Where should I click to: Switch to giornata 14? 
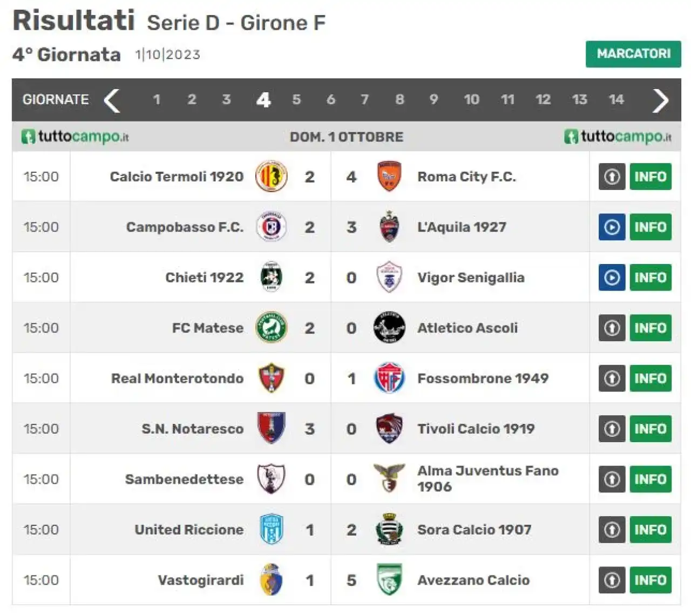click(x=616, y=99)
